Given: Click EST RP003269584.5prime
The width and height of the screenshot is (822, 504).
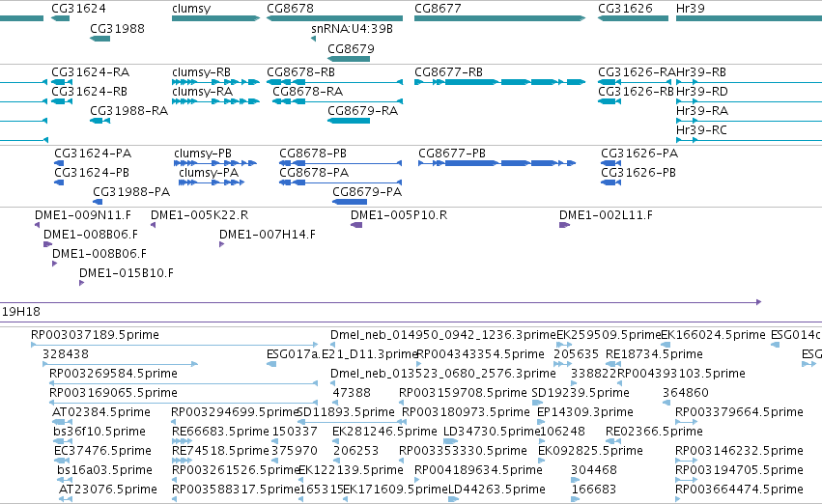Looking at the screenshot, I should click(113, 374).
